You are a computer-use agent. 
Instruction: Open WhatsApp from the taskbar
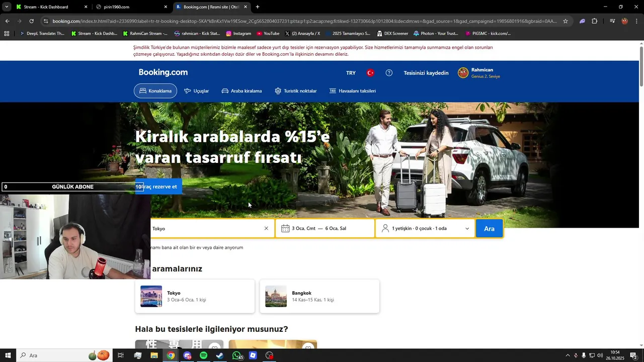[236, 355]
